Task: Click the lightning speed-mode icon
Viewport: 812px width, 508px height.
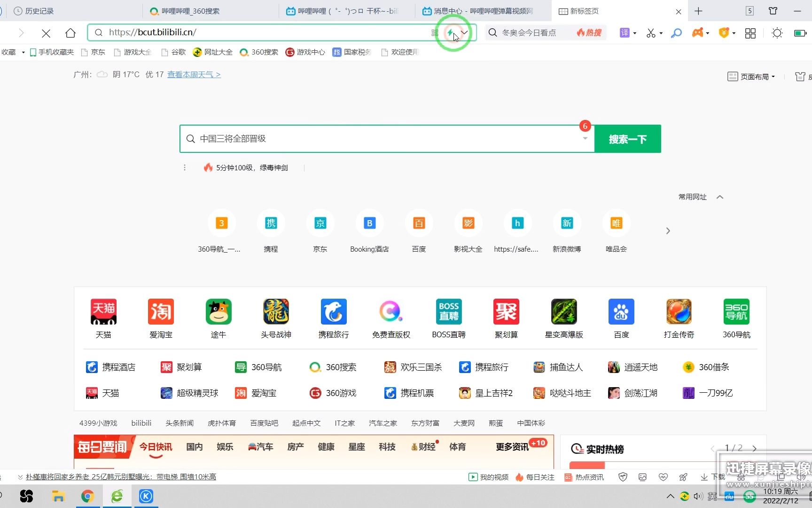Action: click(450, 33)
